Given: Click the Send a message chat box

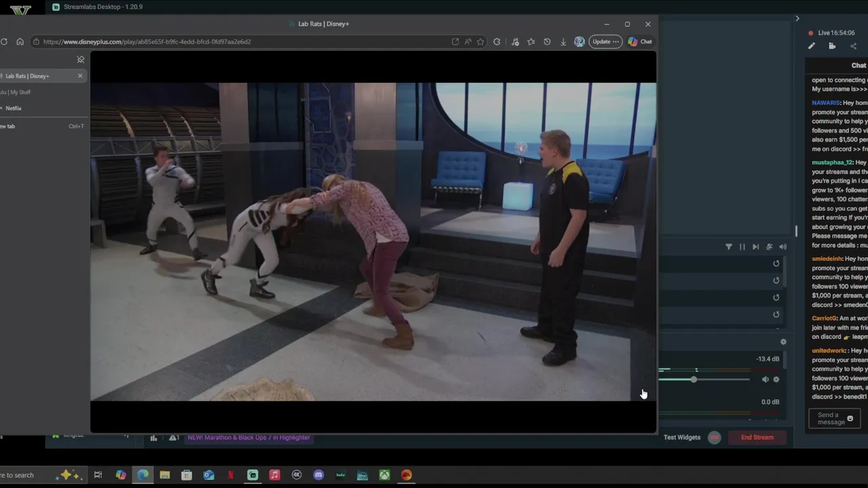Looking at the screenshot, I should coord(834,419).
